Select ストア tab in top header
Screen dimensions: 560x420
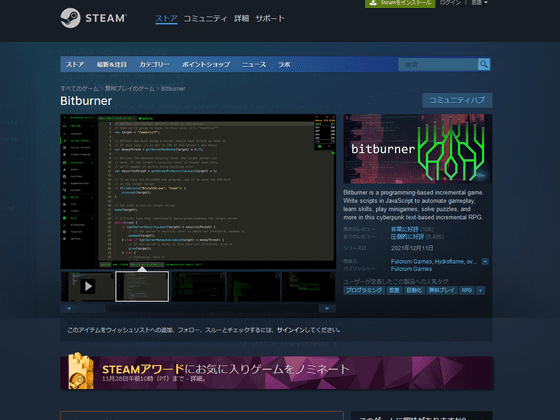pyautogui.click(x=166, y=19)
